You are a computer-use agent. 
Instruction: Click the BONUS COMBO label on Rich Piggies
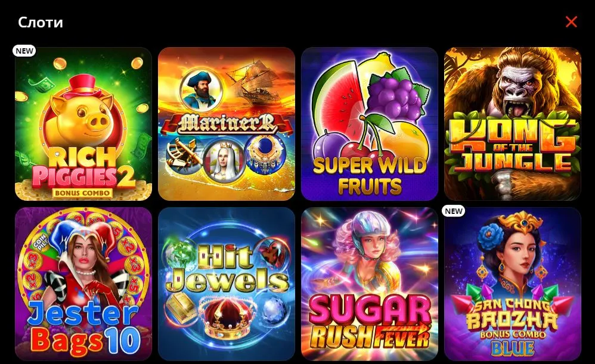coord(83,192)
